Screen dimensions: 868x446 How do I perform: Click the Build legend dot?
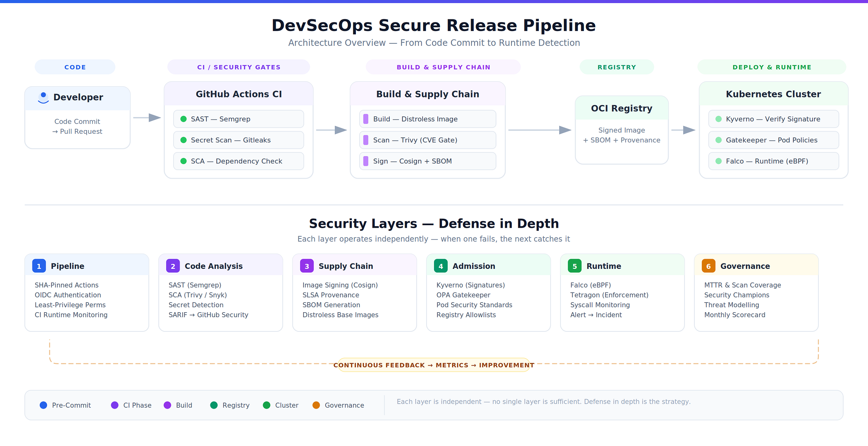pyautogui.click(x=168, y=405)
